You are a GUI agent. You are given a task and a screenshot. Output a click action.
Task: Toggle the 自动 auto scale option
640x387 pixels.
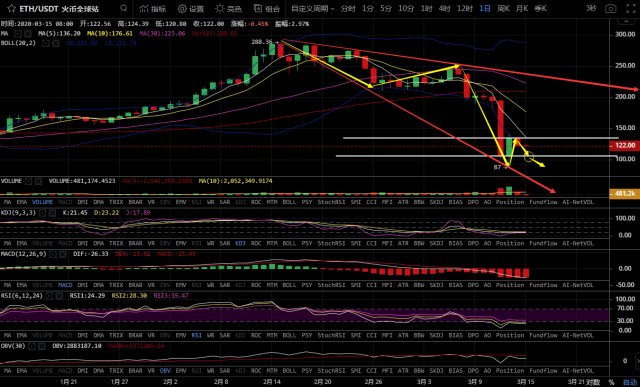(x=630, y=382)
